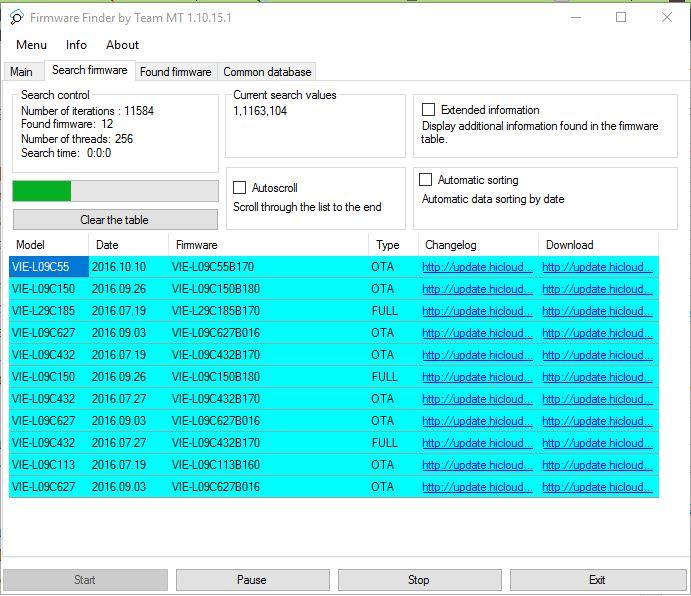Click the Changelog column header

(x=478, y=245)
